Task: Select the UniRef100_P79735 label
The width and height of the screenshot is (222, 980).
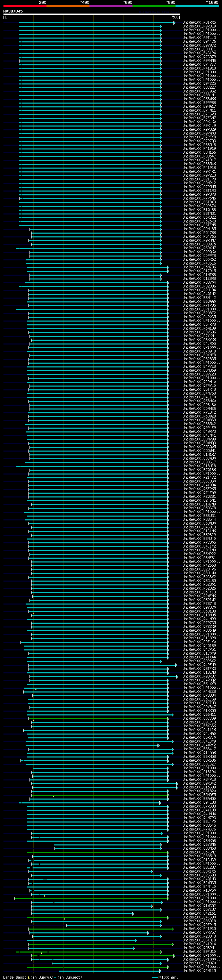Action: [199, 623]
